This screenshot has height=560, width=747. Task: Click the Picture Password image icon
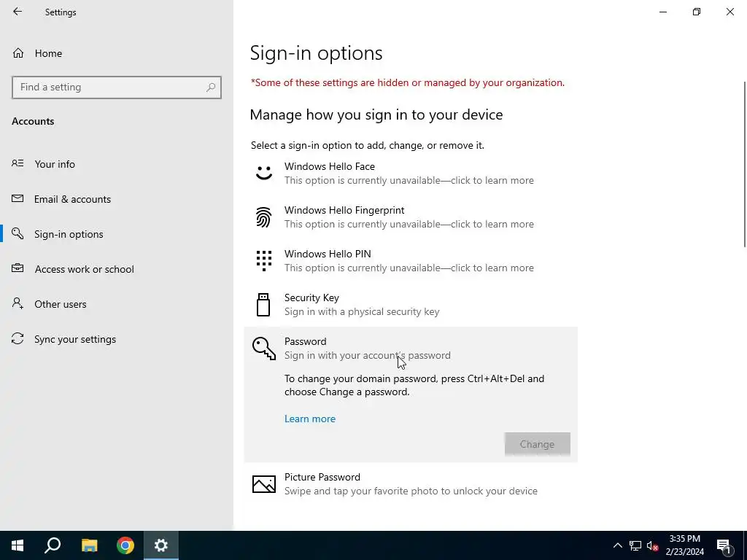pos(264,484)
